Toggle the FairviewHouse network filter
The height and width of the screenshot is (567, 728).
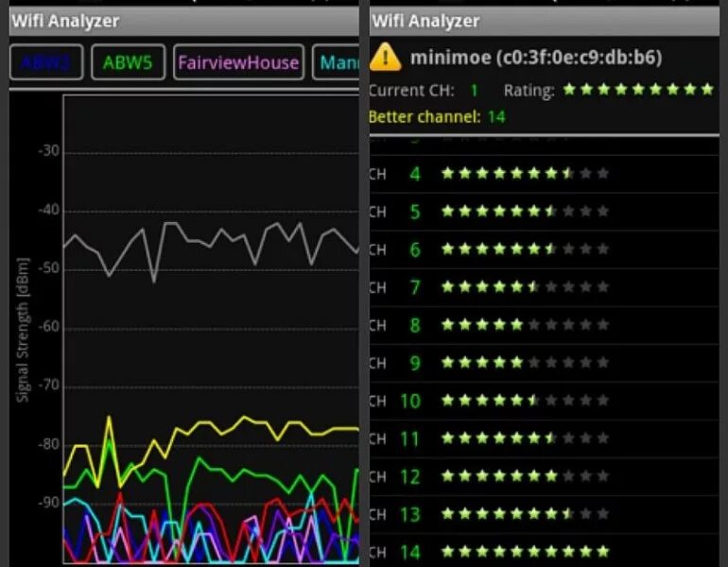coord(238,62)
